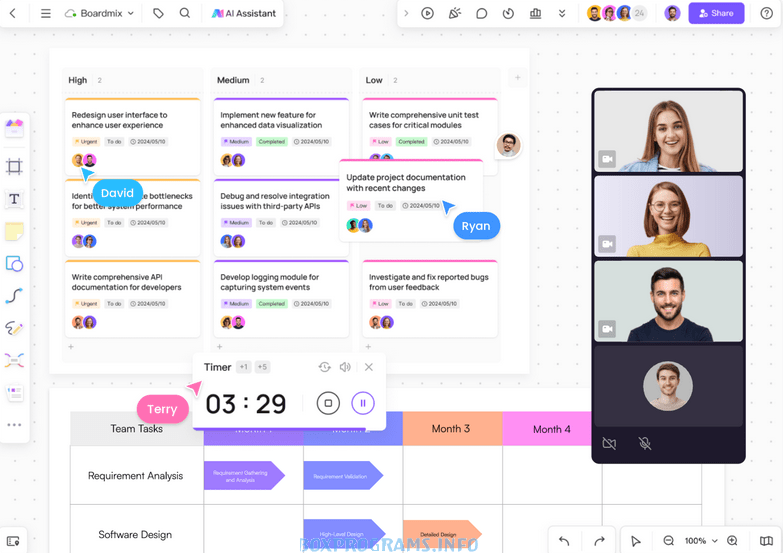This screenshot has width=783, height=553.
Task: Select the Text tool
Action: pos(14,199)
